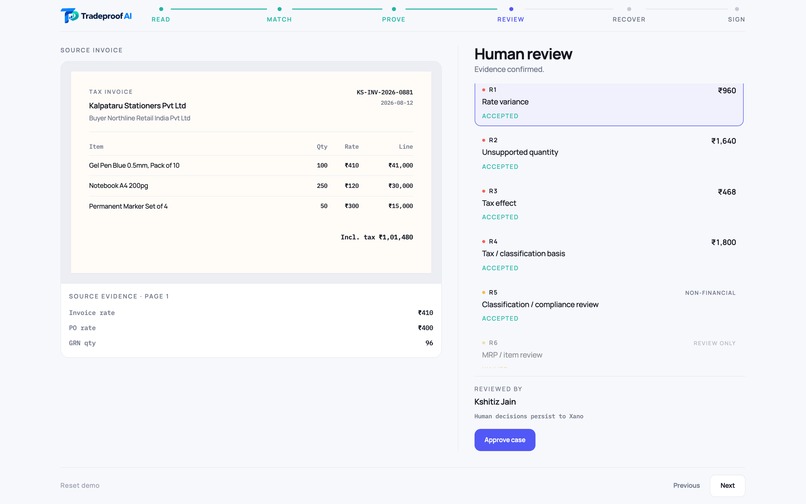Click invoice number KS-INV-2026-0881
The height and width of the screenshot is (504, 806).
point(384,93)
